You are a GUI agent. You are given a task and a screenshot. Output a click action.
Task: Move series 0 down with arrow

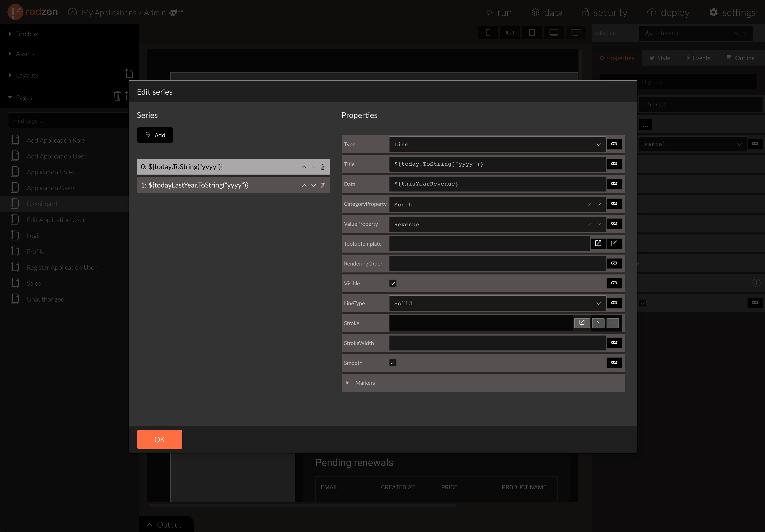point(313,167)
